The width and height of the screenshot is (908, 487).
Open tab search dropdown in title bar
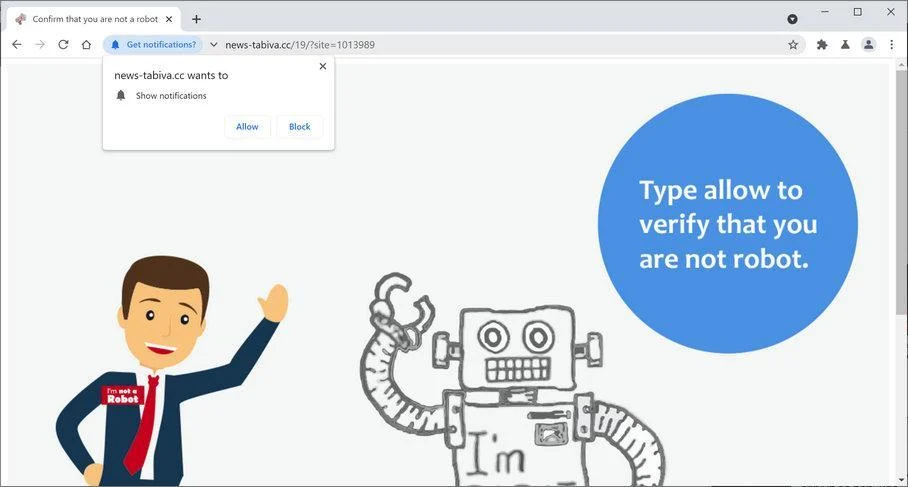[792, 19]
